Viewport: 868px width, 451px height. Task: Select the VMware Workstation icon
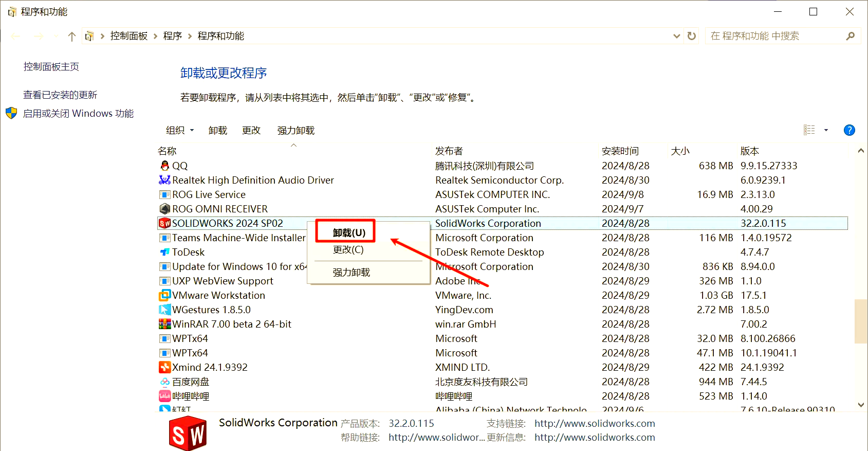point(164,295)
